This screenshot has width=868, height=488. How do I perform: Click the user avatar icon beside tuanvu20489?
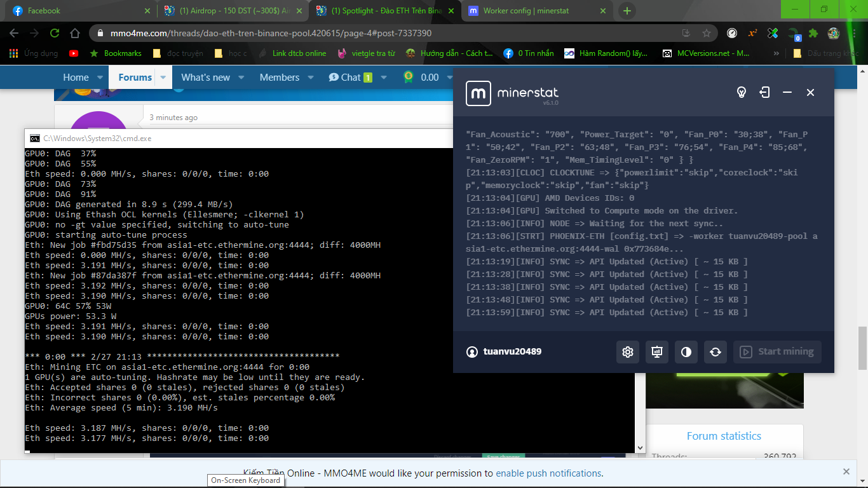(471, 351)
